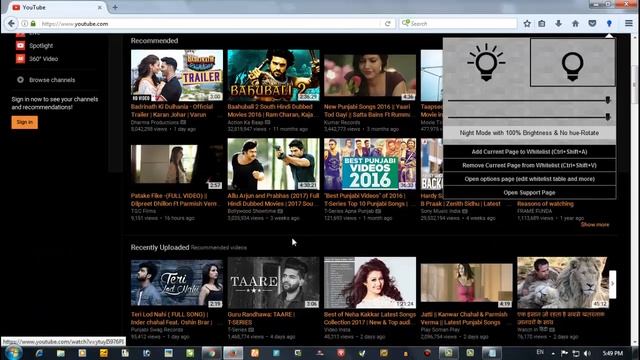This screenshot has height=360, width=640.
Task: Click Show more under Recommended
Action: pyautogui.click(x=595, y=224)
